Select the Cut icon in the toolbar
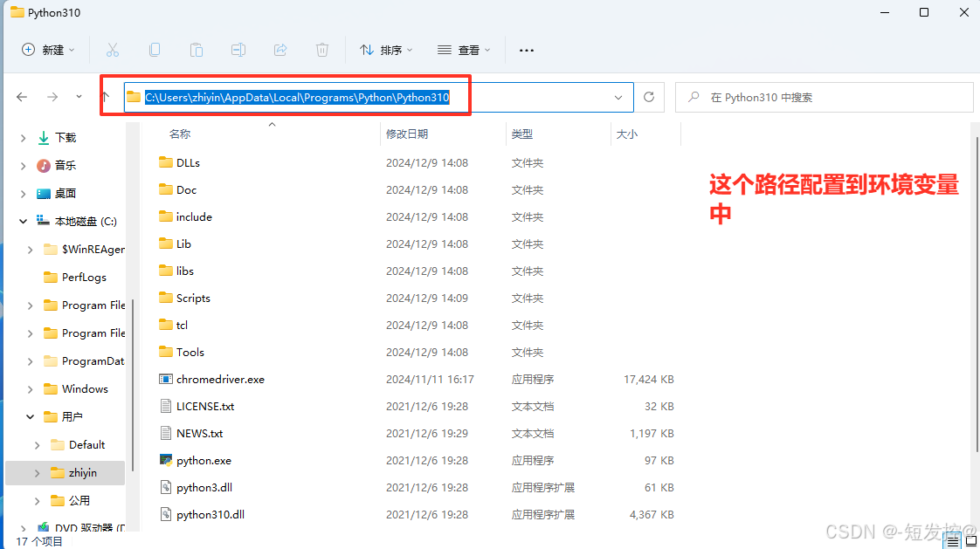980x549 pixels. click(x=113, y=50)
